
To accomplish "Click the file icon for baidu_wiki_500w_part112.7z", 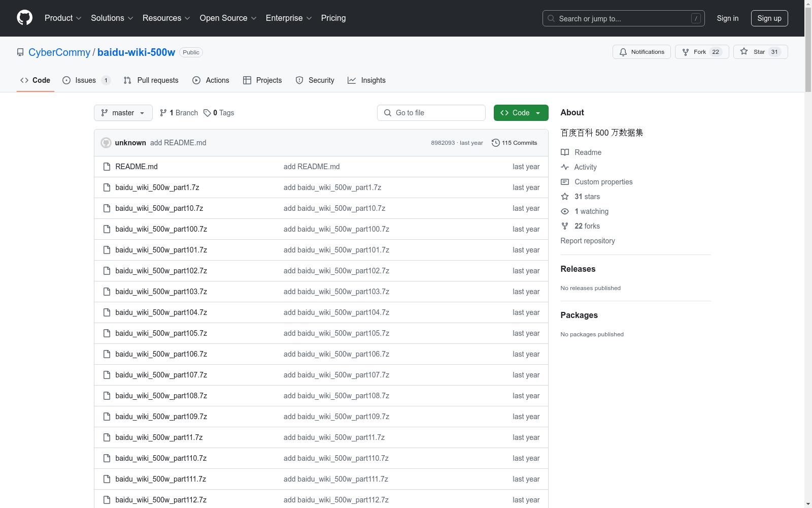I will tap(107, 500).
